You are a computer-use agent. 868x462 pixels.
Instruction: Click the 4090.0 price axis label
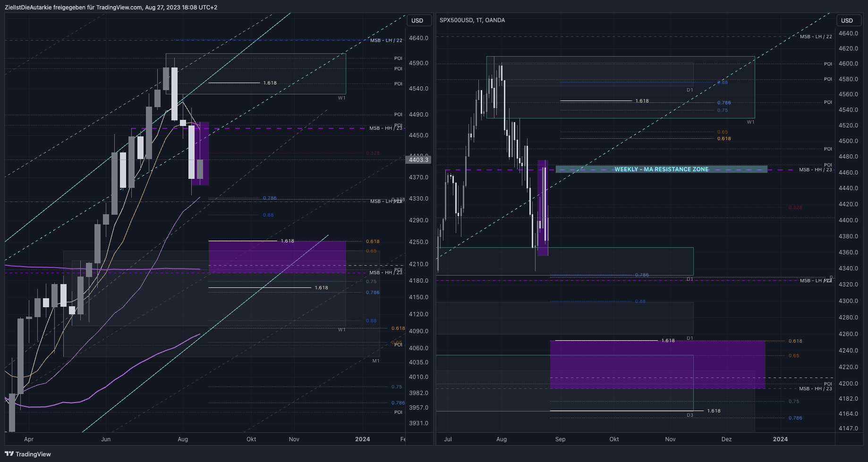point(418,331)
